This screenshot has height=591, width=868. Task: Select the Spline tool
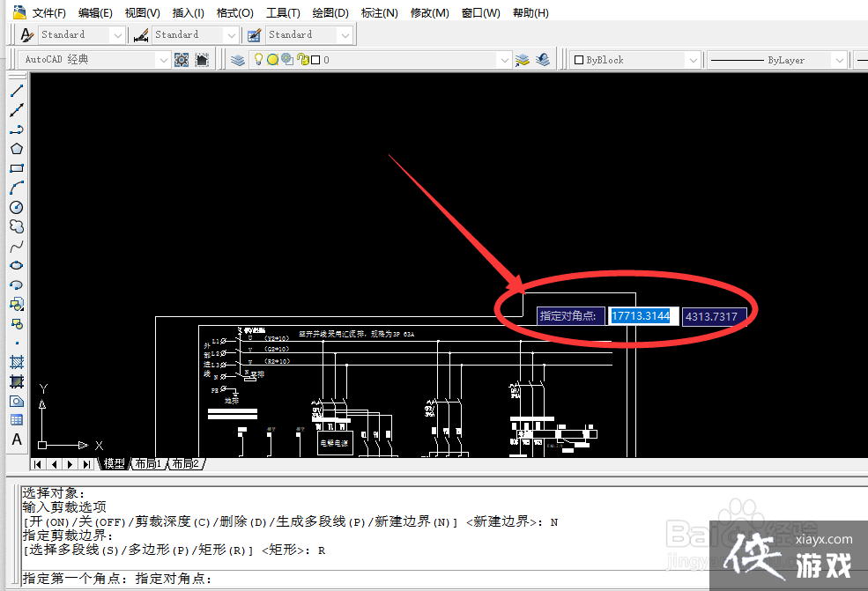pyautogui.click(x=16, y=245)
